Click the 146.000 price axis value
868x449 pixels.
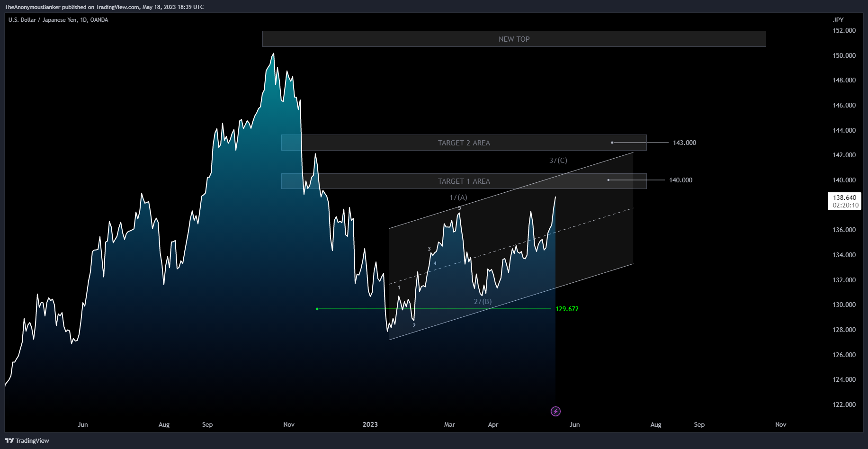(844, 105)
